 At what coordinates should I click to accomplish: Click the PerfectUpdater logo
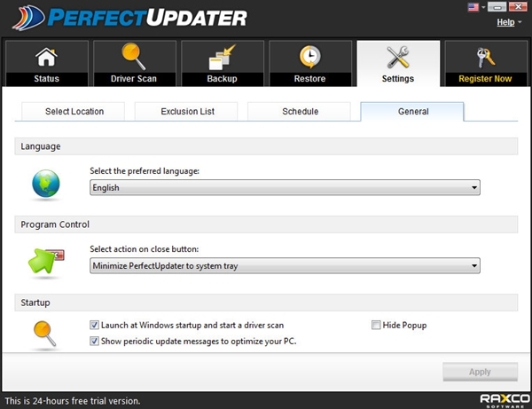129,18
